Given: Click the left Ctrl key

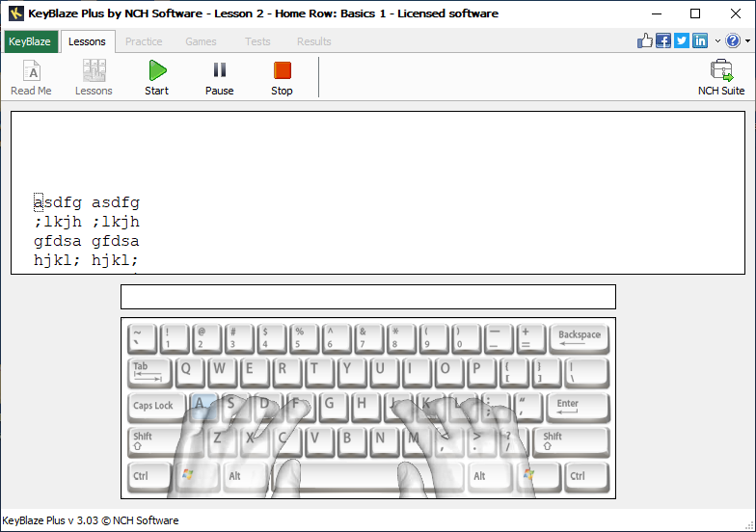Looking at the screenshot, I should tap(149, 477).
